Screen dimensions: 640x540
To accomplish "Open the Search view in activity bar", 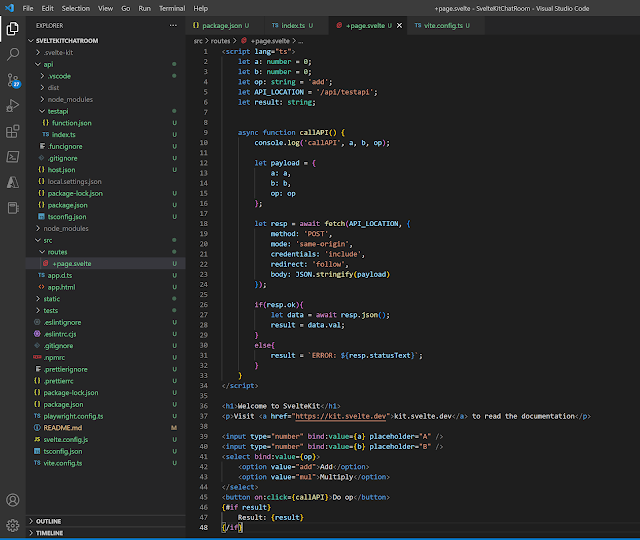I will click(13, 52).
